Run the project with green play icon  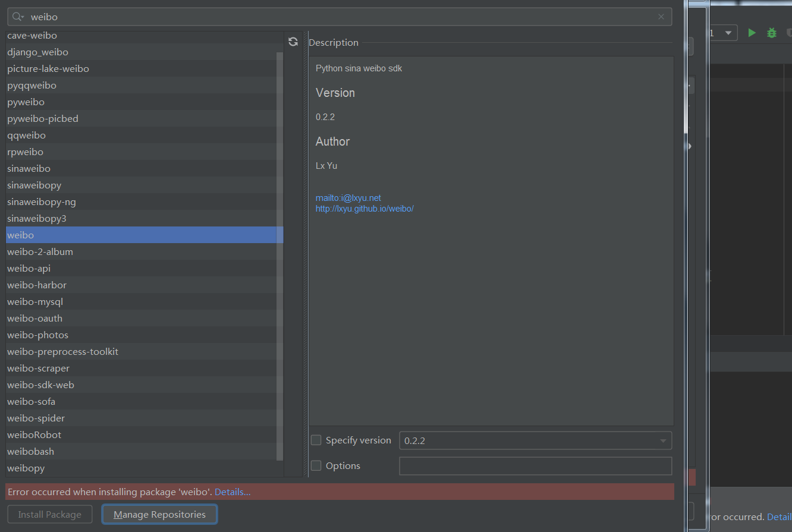pos(752,33)
